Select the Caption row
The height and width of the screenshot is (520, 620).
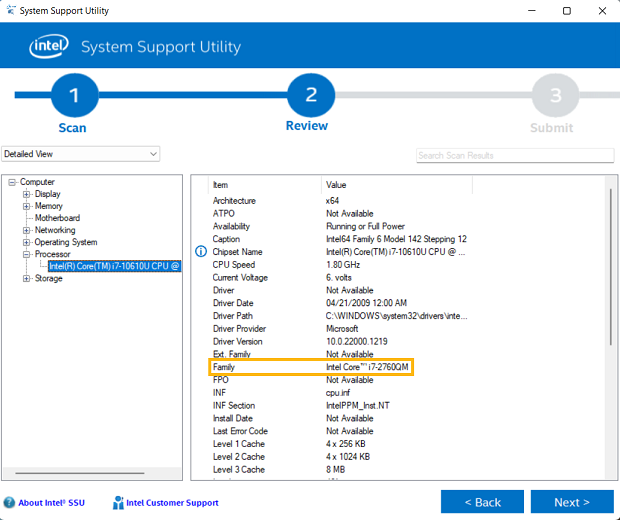(340, 239)
